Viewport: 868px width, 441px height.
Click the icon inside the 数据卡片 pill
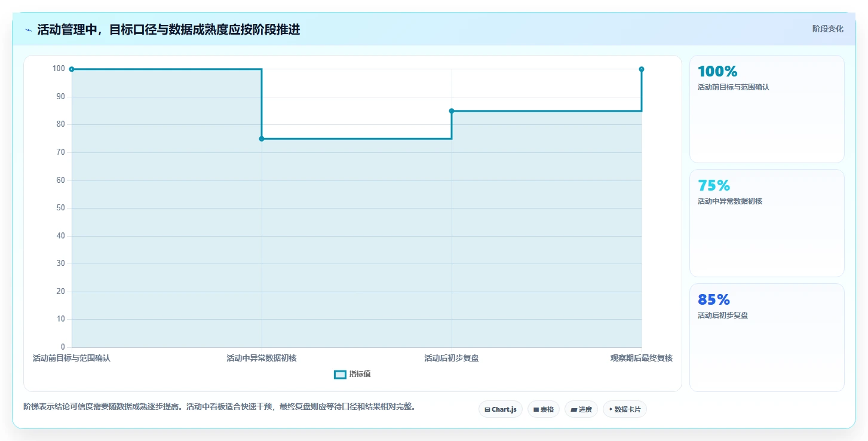611,410
